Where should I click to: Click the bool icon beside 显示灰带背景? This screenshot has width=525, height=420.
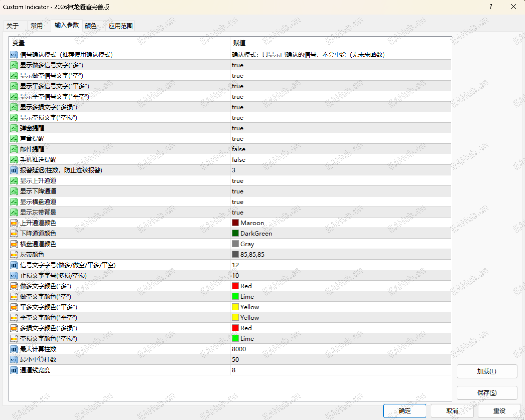(14, 213)
